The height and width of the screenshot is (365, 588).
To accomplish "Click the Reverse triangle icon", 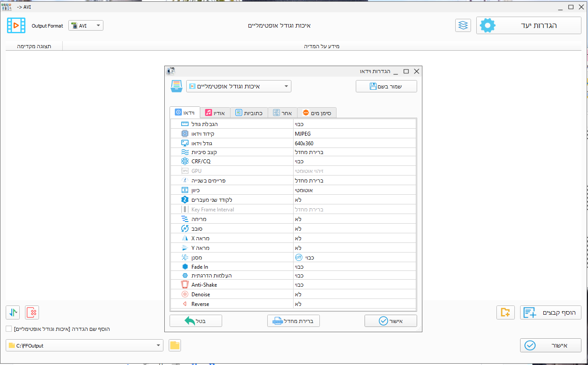I will point(184,304).
